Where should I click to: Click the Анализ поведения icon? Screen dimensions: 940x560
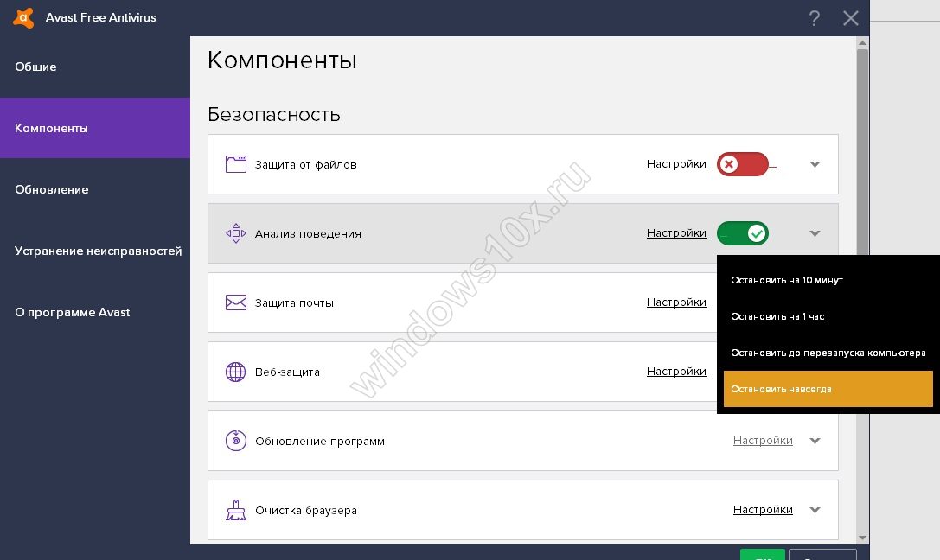point(236,233)
